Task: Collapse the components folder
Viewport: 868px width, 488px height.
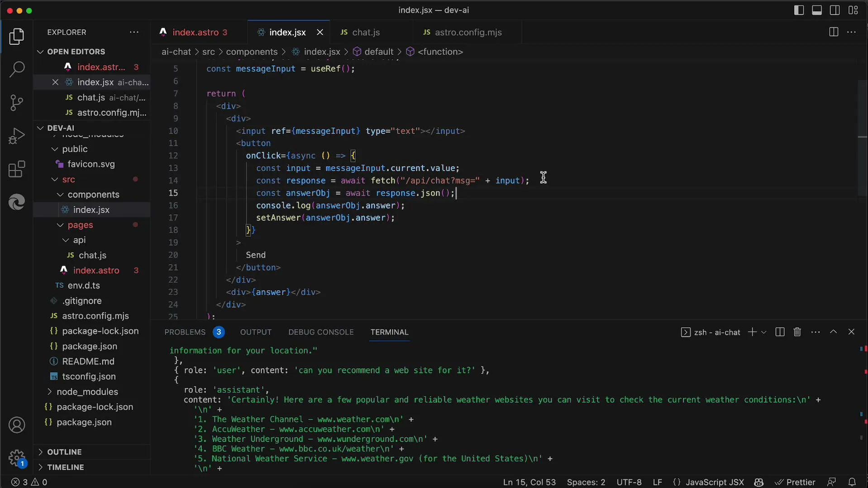Action: pos(60,195)
